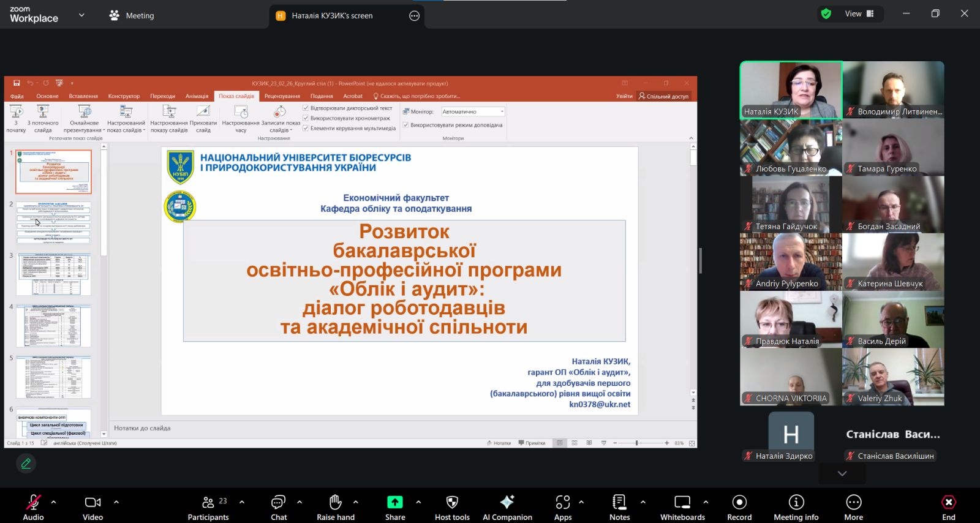Open the Chat panel
980x523 pixels.
tap(279, 503)
